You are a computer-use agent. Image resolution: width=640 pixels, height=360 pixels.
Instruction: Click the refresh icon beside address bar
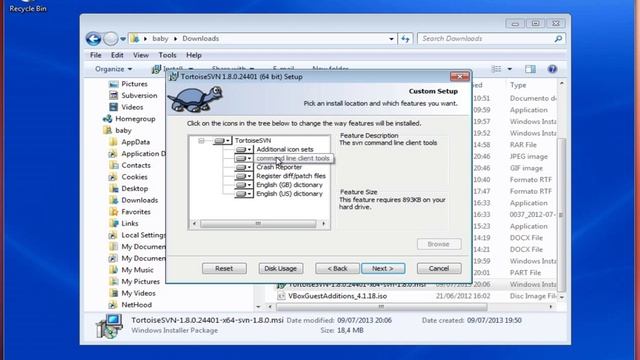coord(405,39)
